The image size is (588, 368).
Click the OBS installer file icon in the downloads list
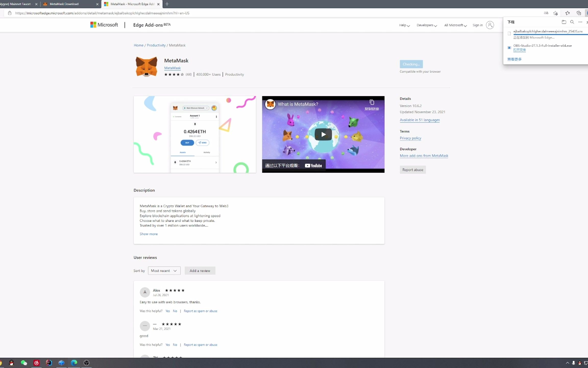pos(509,48)
